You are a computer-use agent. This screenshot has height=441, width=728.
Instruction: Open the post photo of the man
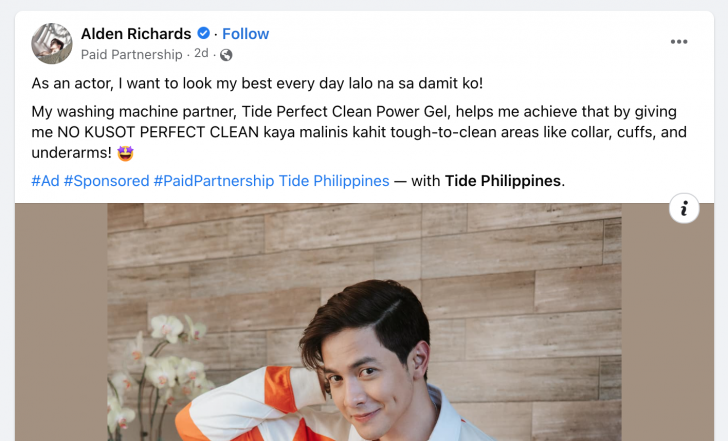pos(364,322)
